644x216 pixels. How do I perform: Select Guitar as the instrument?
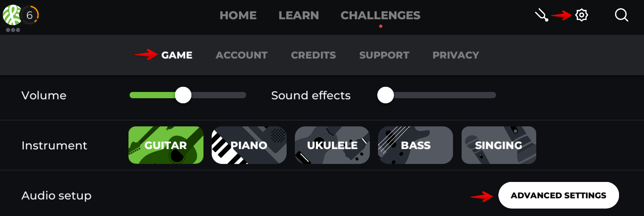coord(166,145)
